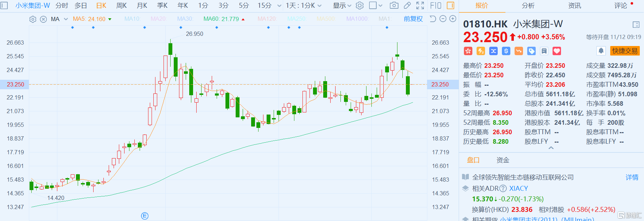The height and width of the screenshot is (221, 644).
Task: Select the pencil drawing tool
Action: [x=407, y=5]
